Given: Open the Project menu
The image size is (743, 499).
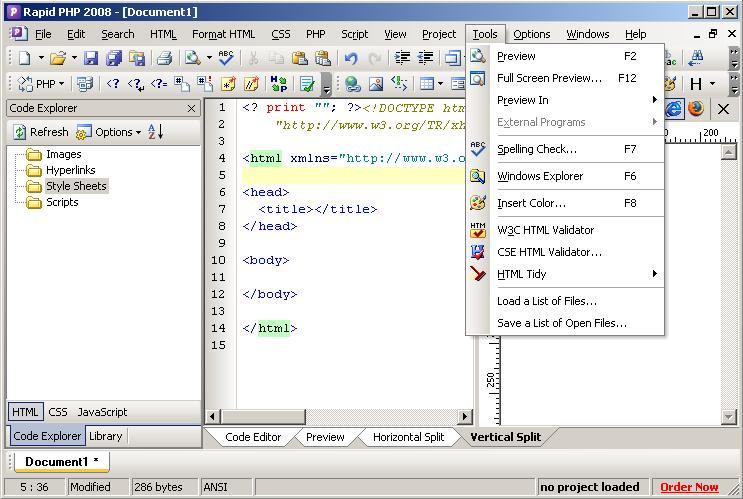Looking at the screenshot, I should (439, 34).
